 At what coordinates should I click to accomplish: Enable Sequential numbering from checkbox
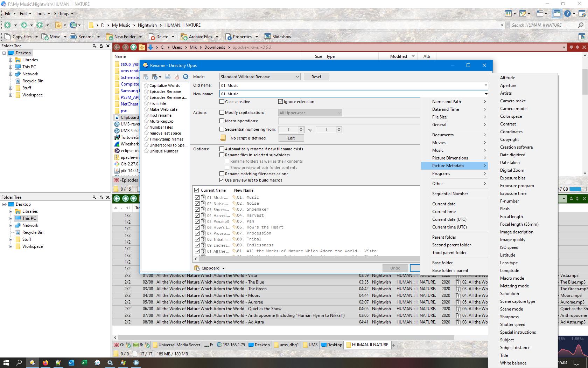[222, 129]
